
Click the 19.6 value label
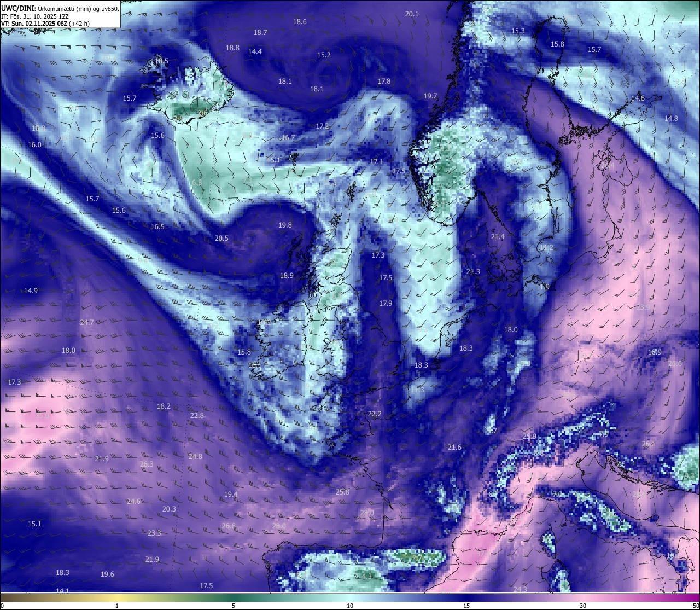[107, 574]
